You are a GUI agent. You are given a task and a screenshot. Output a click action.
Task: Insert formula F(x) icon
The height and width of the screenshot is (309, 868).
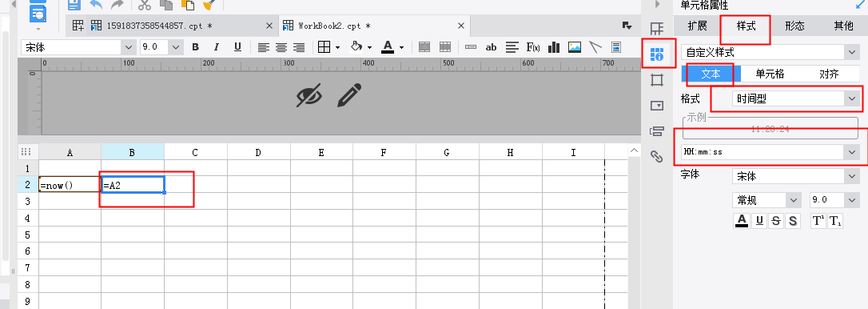click(533, 47)
